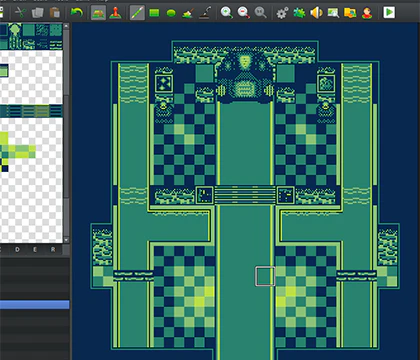Screen dimensions: 420x360
Task: Reset map zoom to actual size
Action: (260, 13)
